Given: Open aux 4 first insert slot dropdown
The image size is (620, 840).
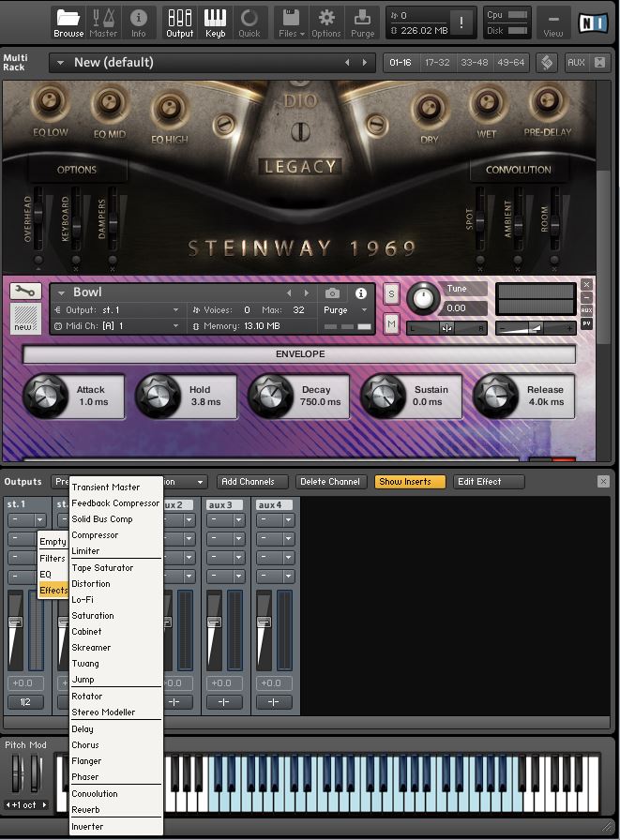Looking at the screenshot, I should click(288, 519).
